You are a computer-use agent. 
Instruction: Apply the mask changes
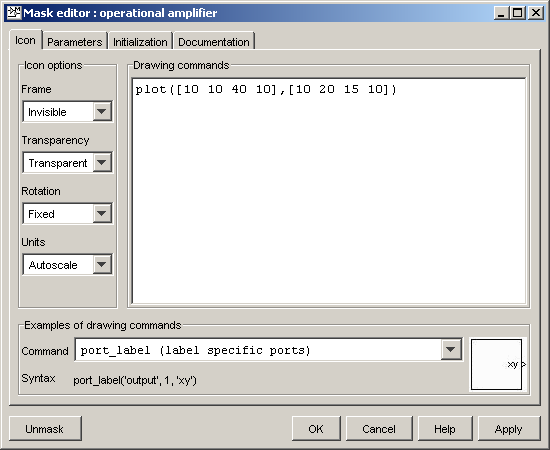point(509,429)
